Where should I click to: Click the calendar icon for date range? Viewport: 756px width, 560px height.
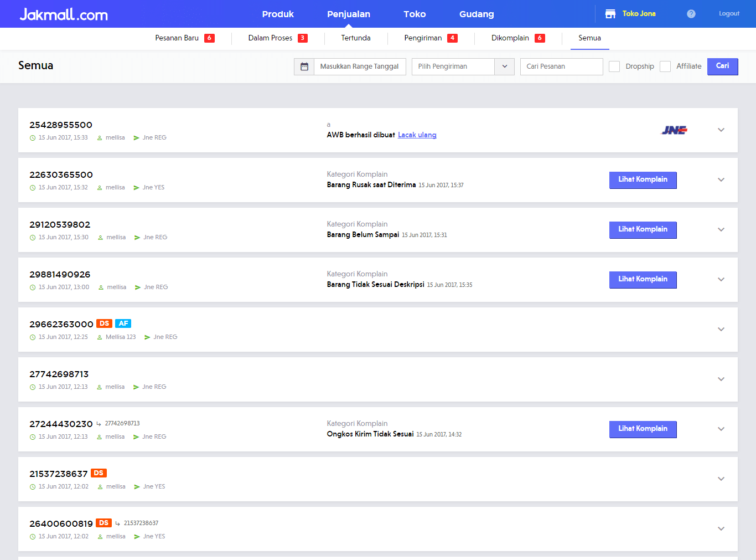(x=304, y=66)
